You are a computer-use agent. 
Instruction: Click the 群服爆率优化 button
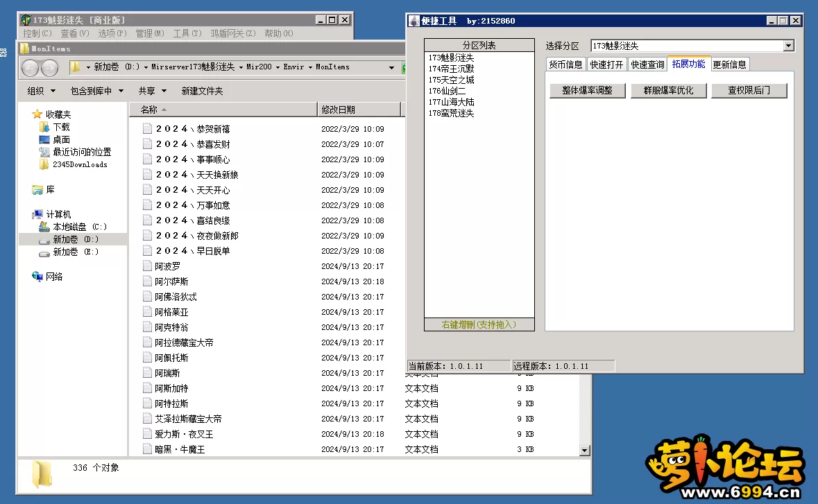click(668, 90)
